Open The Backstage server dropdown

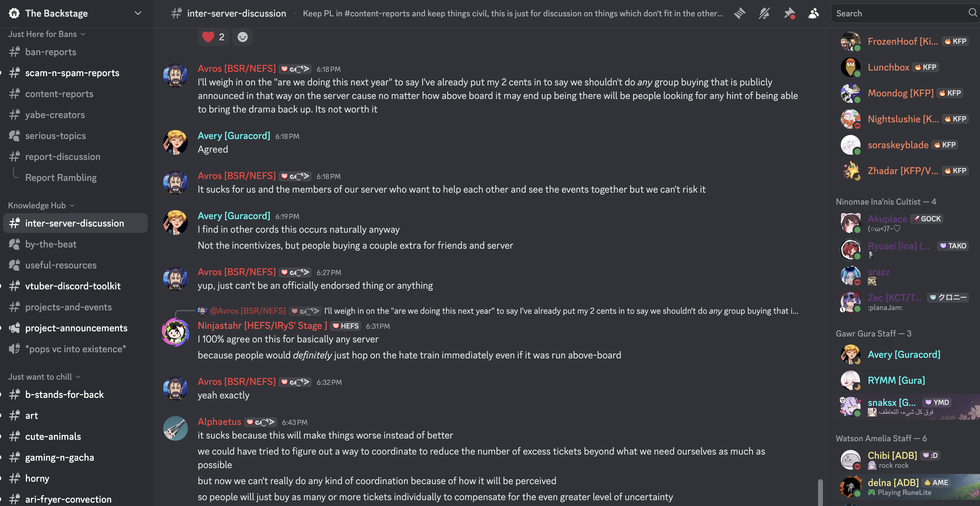[x=138, y=13]
